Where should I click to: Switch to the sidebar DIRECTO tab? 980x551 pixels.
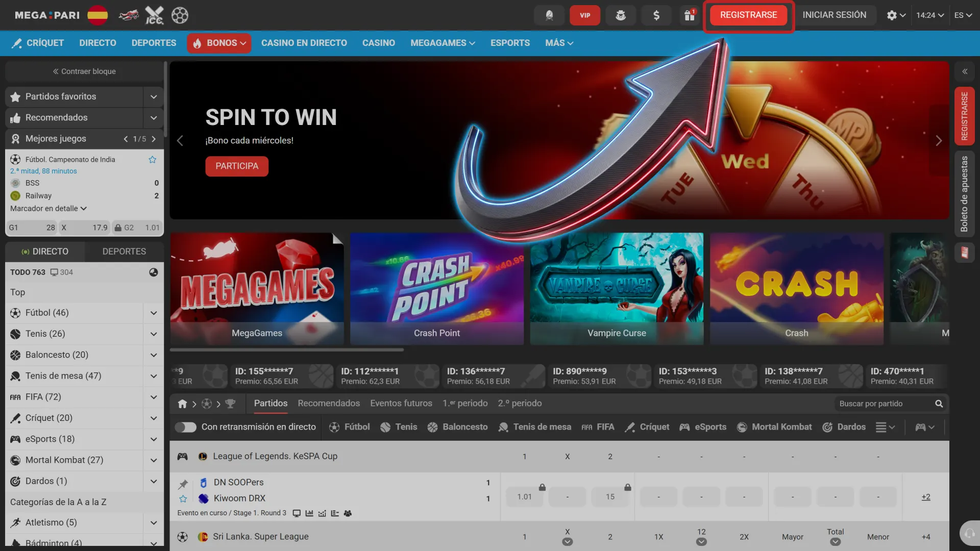tap(45, 252)
